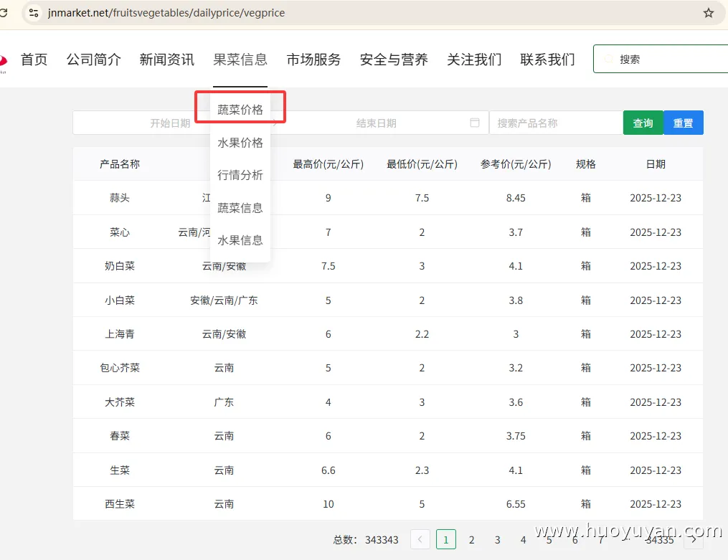Select the 大芥菜 product name cell
728x560 pixels.
120,402
